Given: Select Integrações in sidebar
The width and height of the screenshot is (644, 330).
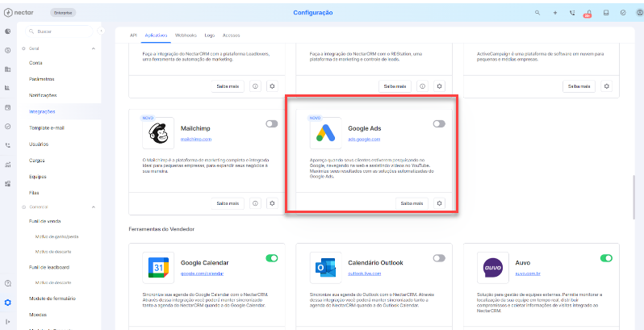Looking at the screenshot, I should point(42,111).
